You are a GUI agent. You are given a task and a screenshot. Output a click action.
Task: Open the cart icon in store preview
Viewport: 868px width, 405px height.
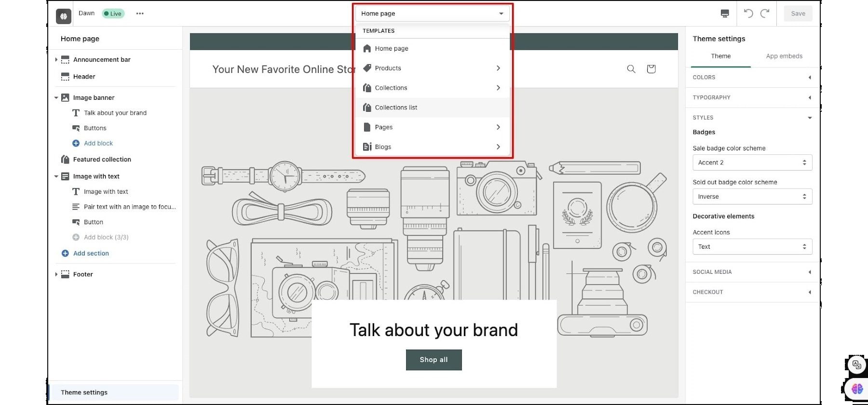pos(651,69)
